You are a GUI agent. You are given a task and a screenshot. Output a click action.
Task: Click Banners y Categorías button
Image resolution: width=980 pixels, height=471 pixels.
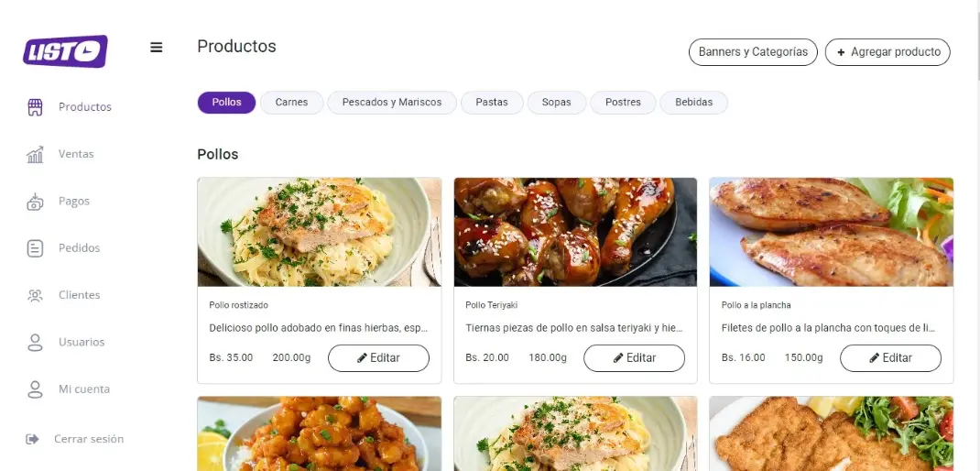[753, 52]
